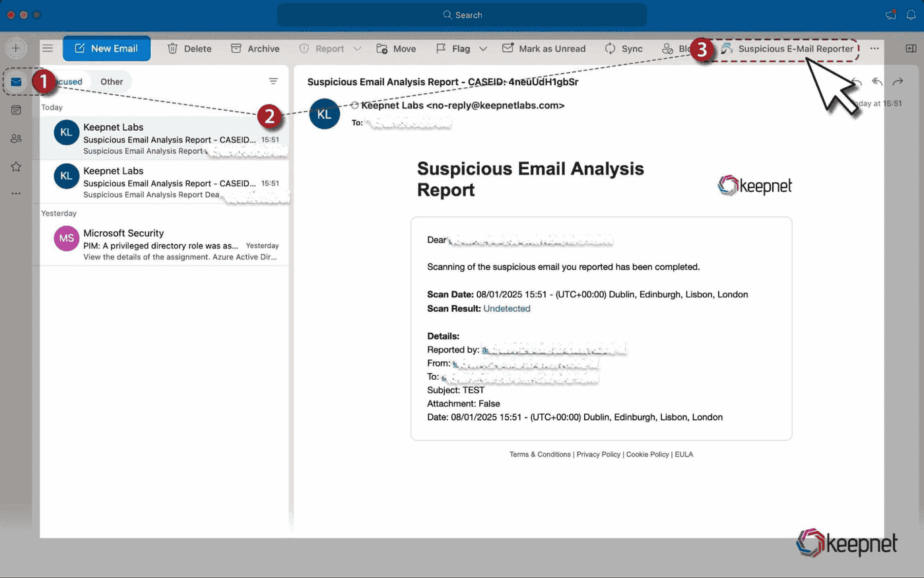
Task: Click the Reply All arrow icon
Action: click(877, 81)
